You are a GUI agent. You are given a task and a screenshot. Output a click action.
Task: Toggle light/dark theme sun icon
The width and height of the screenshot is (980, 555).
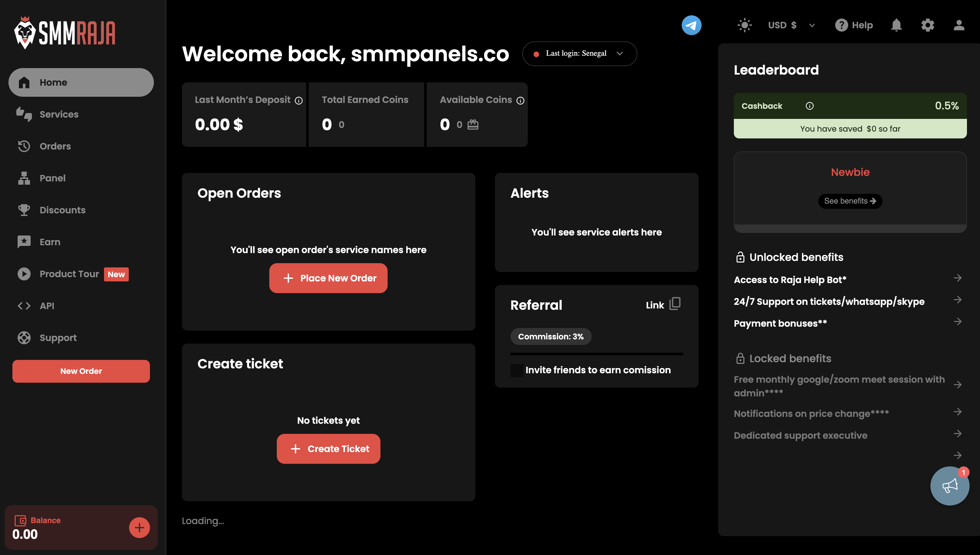tap(744, 25)
